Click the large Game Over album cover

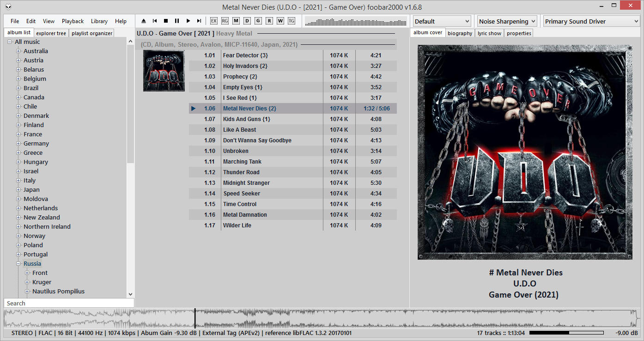click(x=525, y=152)
